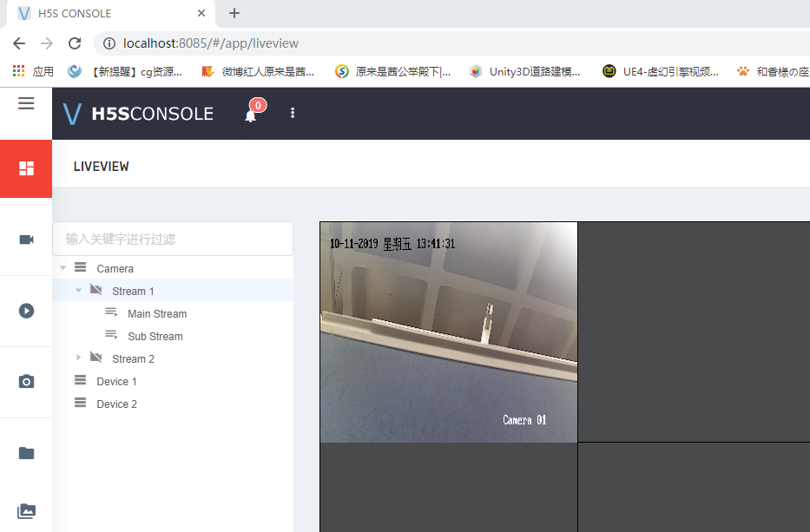This screenshot has width=810, height=532.
Task: Click the red LIVEVIEW dashboard icon
Action: (x=26, y=168)
